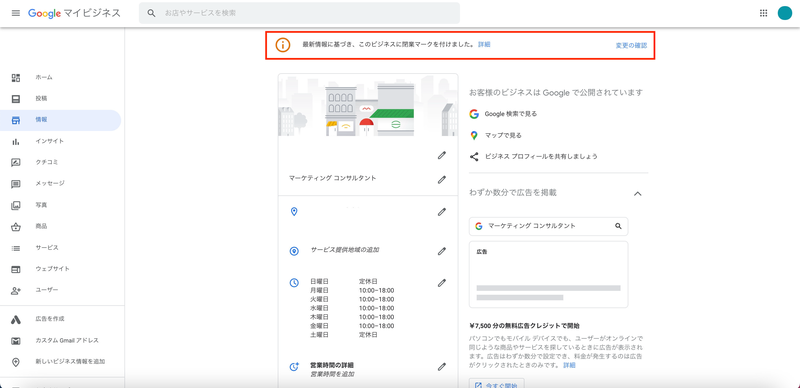The height and width of the screenshot is (388, 800).
Task: Click the search magnifier icon in top bar
Action: (151, 13)
